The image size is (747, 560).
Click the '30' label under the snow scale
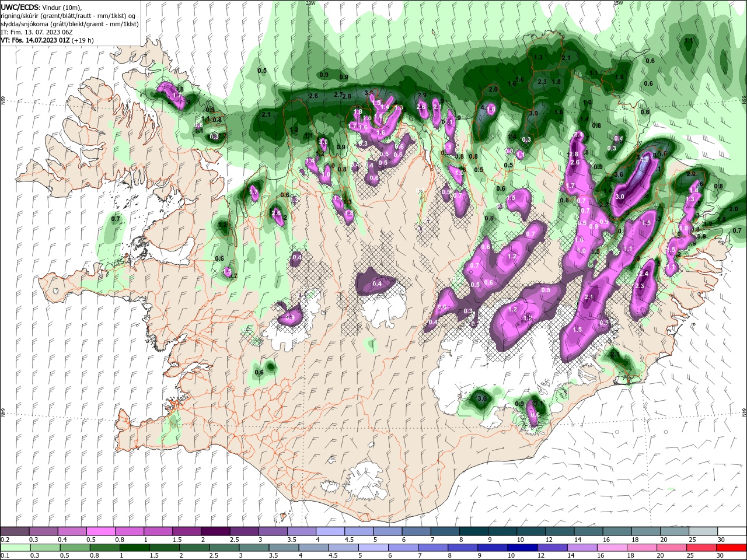(x=722, y=540)
